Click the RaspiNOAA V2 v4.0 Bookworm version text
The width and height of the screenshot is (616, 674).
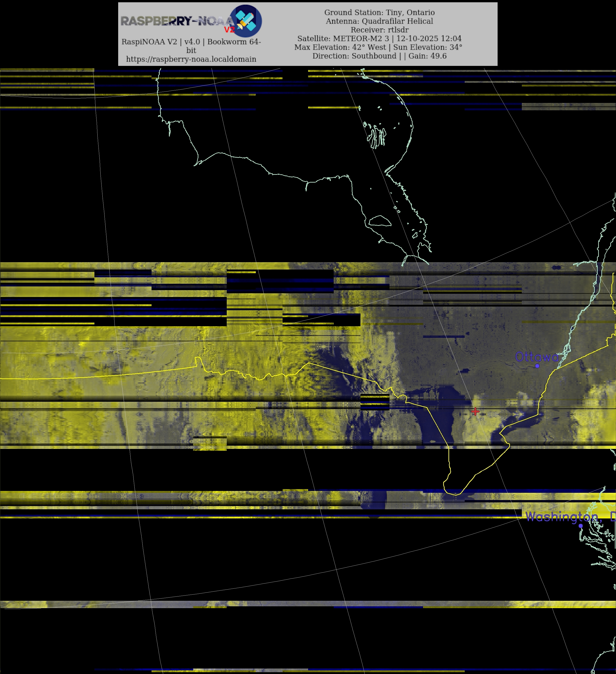[x=191, y=42]
